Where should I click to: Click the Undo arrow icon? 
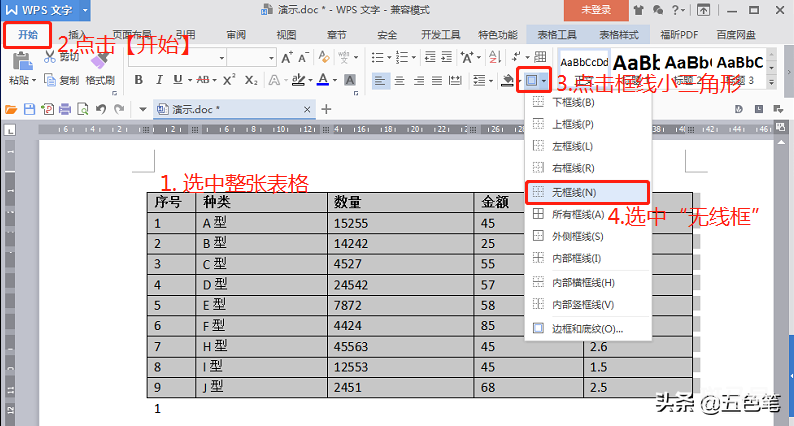101,109
